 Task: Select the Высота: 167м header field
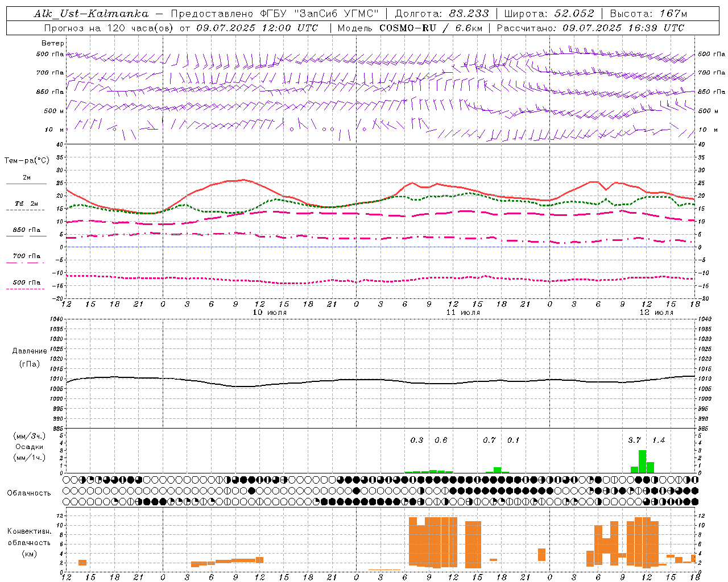[x=648, y=14]
